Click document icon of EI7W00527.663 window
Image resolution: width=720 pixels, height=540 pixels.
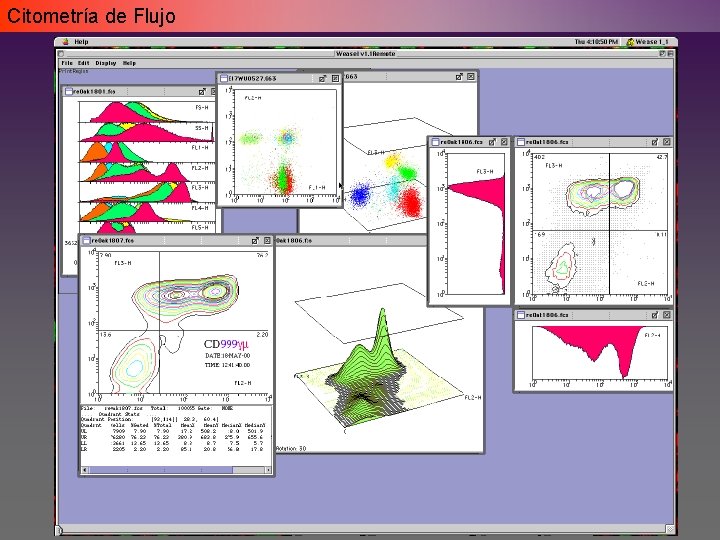[224, 79]
